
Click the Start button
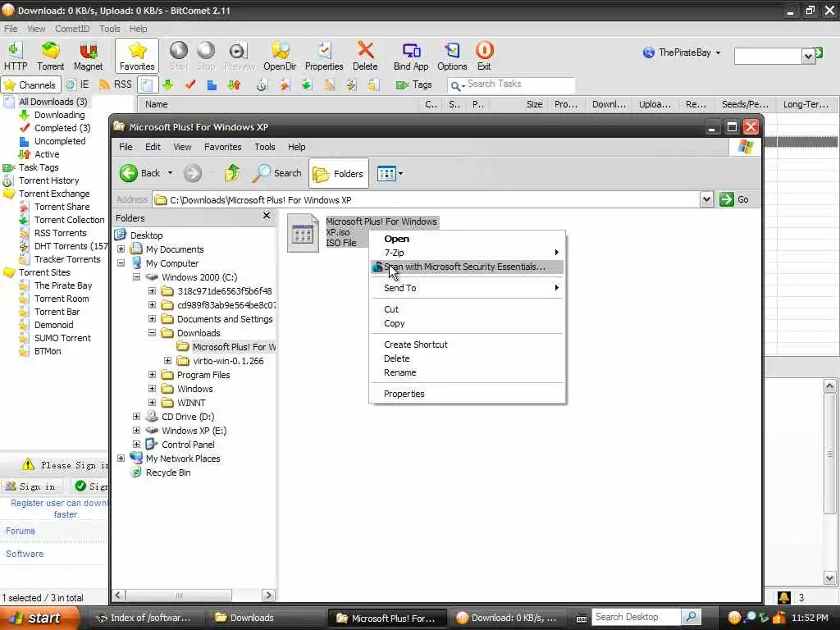(38, 619)
